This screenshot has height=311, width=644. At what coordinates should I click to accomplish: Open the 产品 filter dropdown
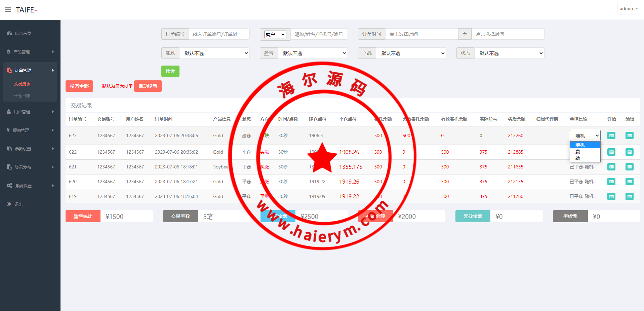(x=411, y=53)
